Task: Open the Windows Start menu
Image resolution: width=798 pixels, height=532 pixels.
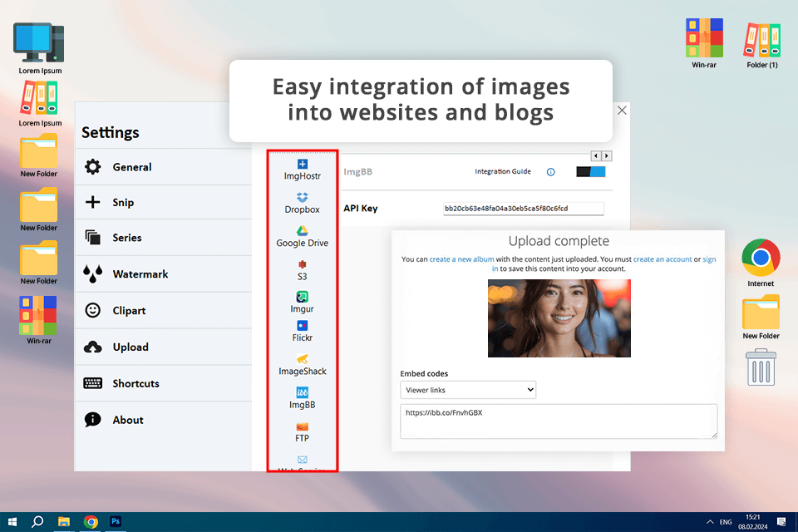Action: pyautogui.click(x=12, y=521)
